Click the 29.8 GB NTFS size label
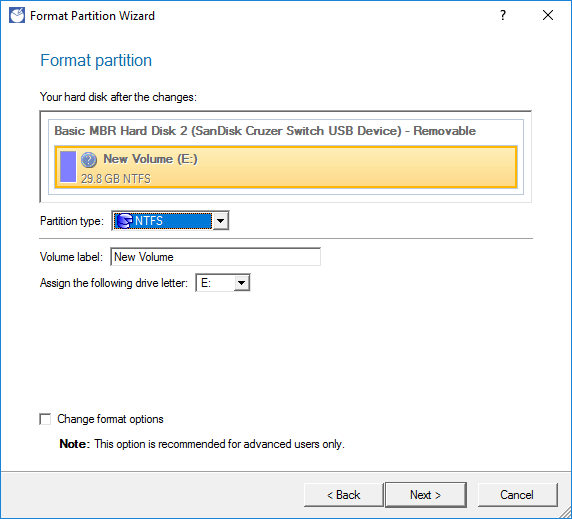The image size is (572, 519). click(x=116, y=179)
